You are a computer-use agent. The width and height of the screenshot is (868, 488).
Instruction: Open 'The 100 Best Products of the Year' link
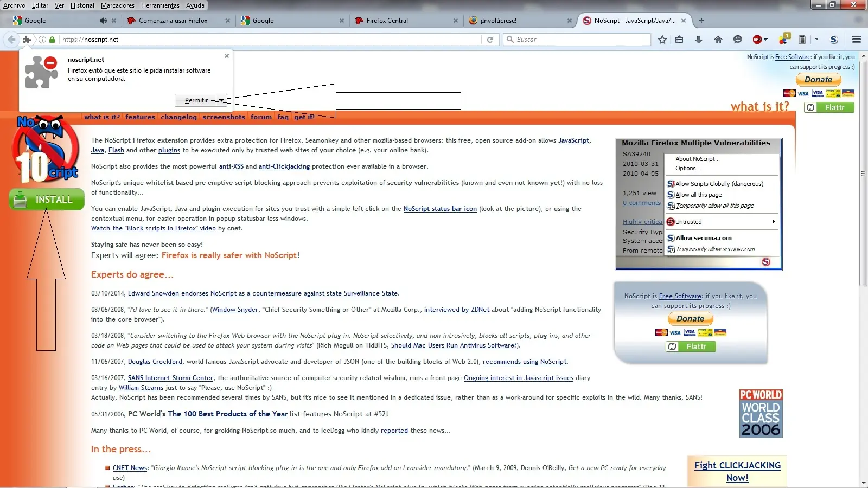228,414
